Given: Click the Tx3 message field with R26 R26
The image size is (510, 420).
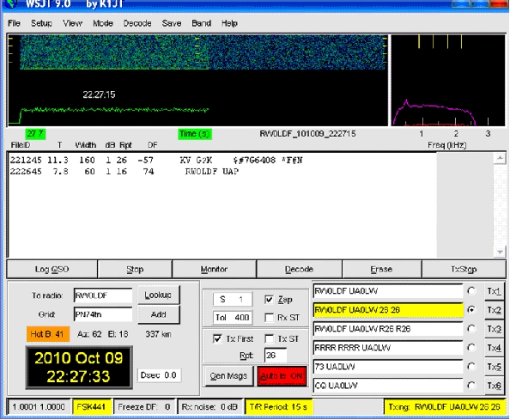Looking at the screenshot, I should click(x=388, y=329).
